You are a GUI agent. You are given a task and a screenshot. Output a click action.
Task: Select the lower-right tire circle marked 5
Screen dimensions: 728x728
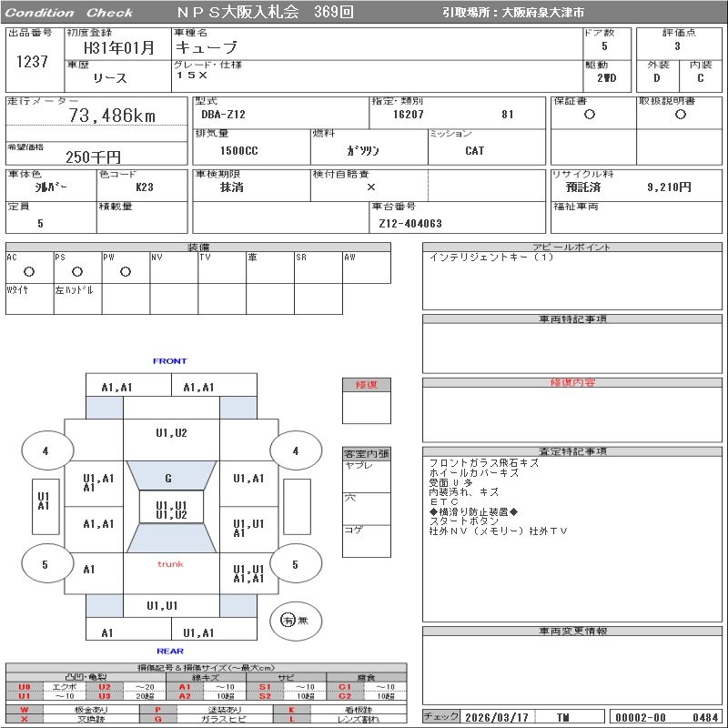pos(295,564)
